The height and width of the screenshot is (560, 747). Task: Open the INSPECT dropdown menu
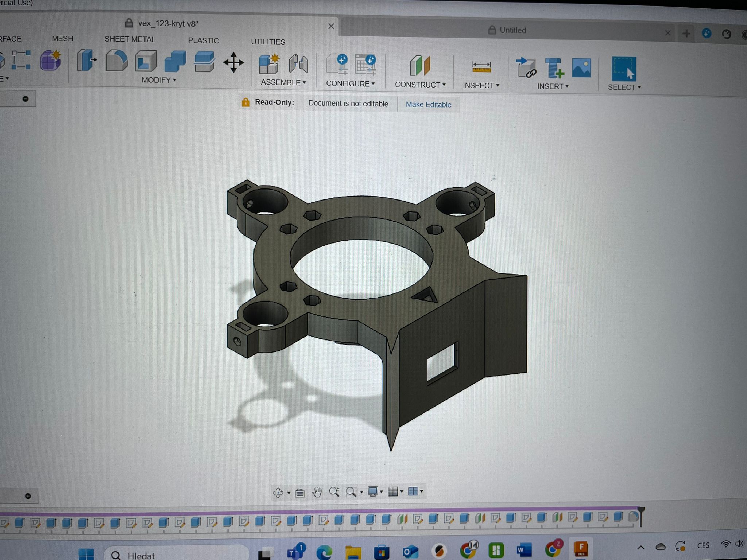pos(481,85)
